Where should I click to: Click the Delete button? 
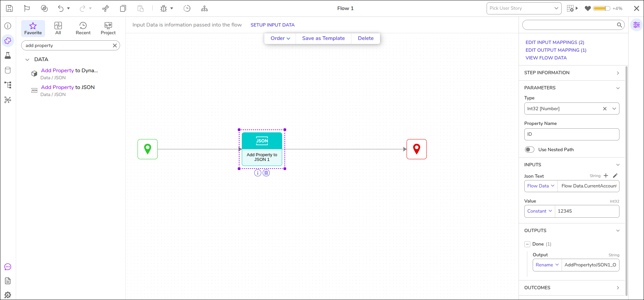[366, 38]
